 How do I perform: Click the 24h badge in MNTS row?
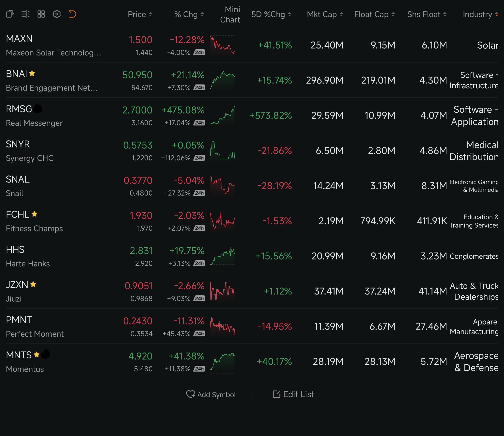click(199, 369)
